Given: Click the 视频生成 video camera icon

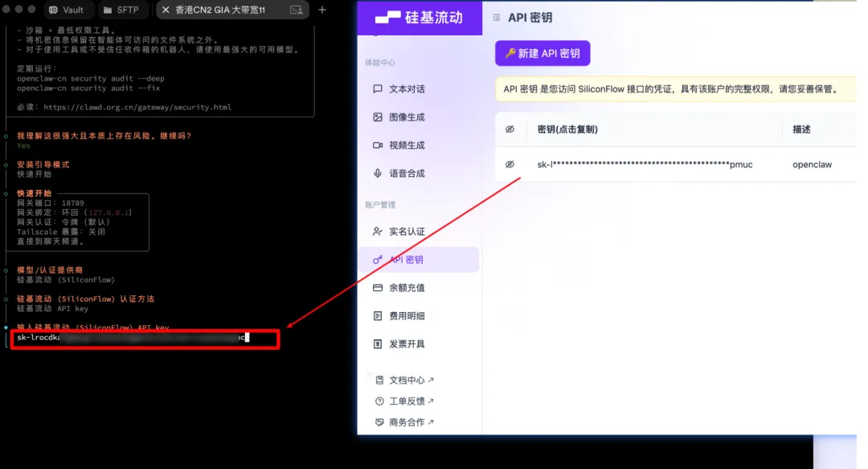Looking at the screenshot, I should pyautogui.click(x=378, y=146).
